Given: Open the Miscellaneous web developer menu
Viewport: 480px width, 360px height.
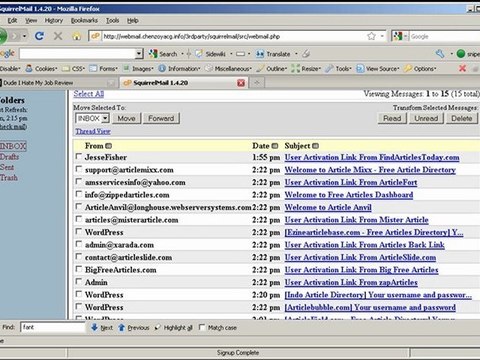Looking at the screenshot, I should click(x=229, y=69).
